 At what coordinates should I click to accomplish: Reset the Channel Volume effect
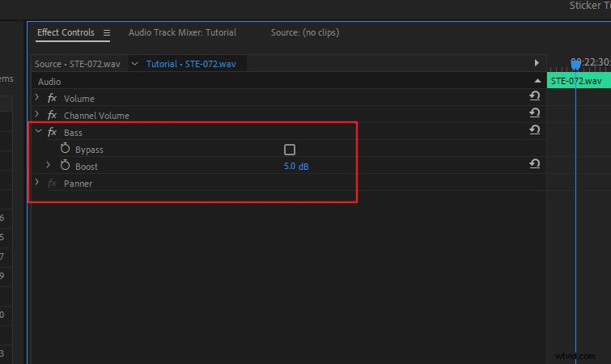point(535,113)
